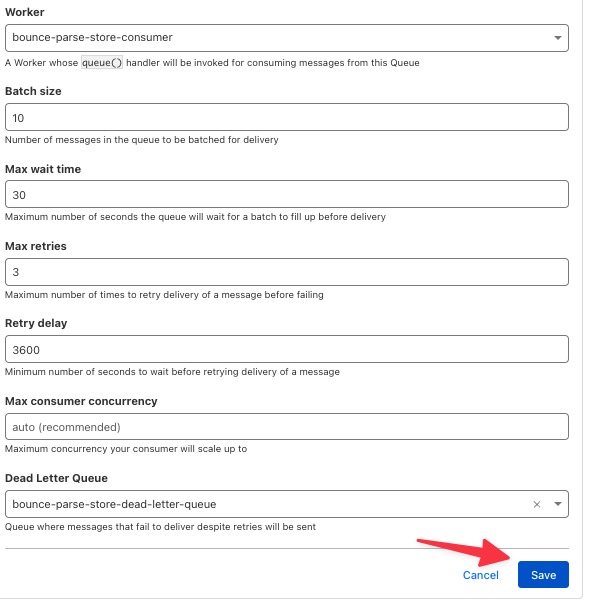
Task: Click the Max wait time label
Action: pyautogui.click(x=43, y=169)
